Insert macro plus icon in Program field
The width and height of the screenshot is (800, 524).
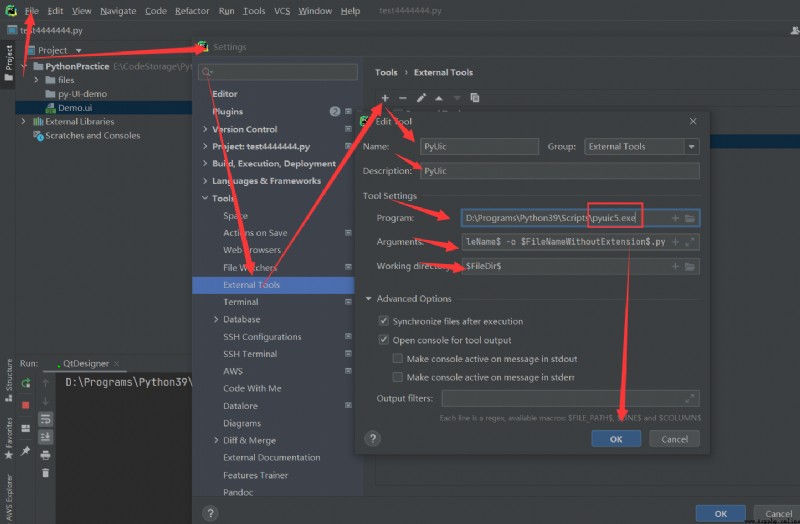click(675, 218)
